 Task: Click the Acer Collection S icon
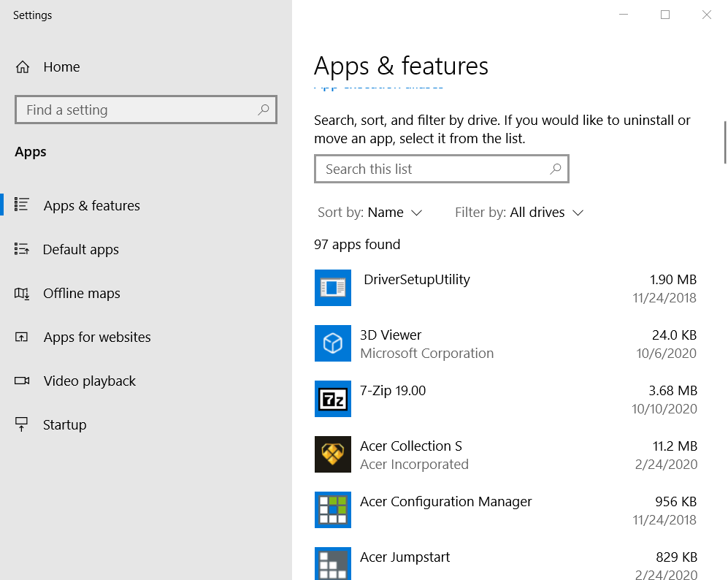(332, 454)
